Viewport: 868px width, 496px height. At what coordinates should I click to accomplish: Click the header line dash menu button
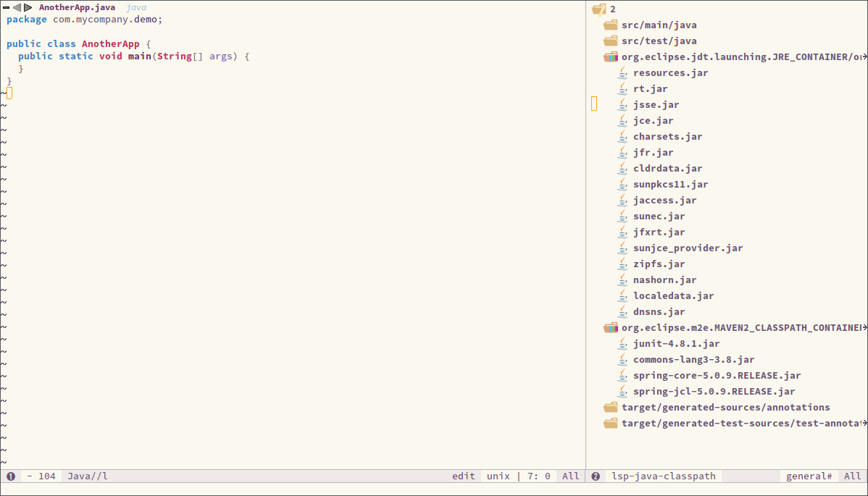pyautogui.click(x=6, y=8)
